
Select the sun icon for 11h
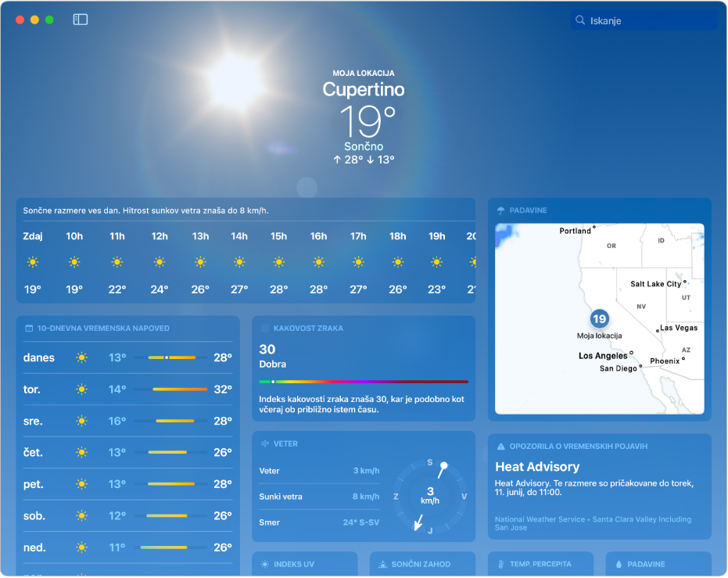pos(117,262)
